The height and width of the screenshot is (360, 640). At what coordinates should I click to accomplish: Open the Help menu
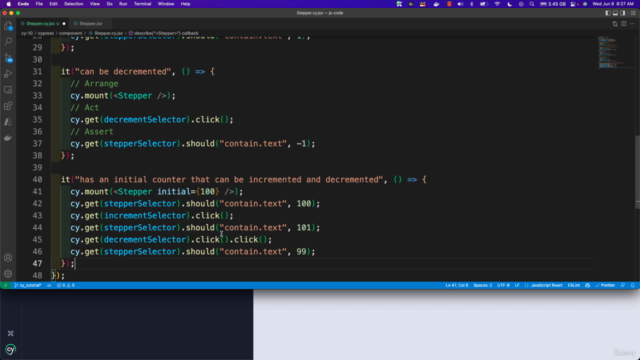coord(185,4)
